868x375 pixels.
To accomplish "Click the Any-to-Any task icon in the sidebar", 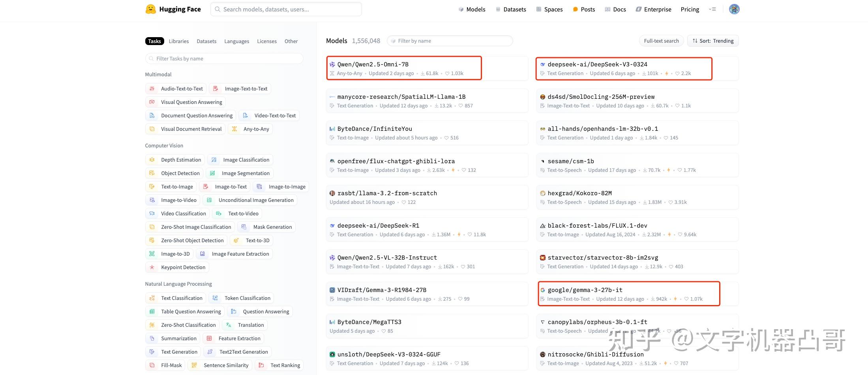I will [x=234, y=129].
